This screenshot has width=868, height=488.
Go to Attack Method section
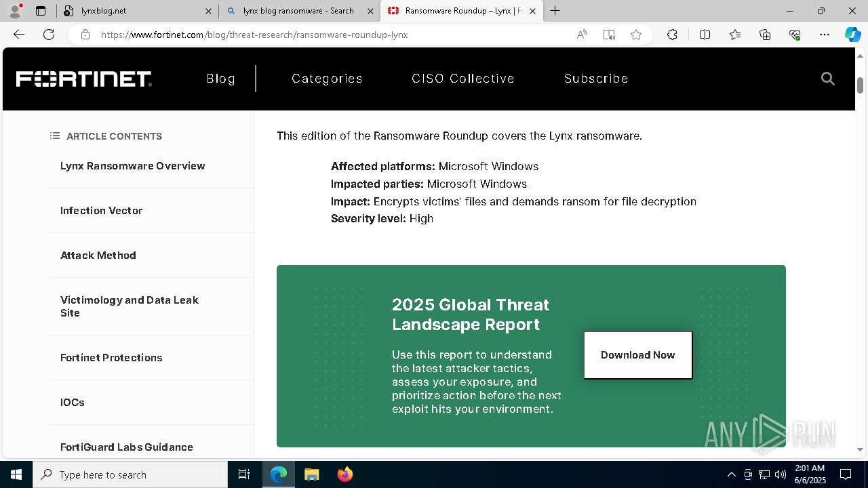pyautogui.click(x=98, y=256)
